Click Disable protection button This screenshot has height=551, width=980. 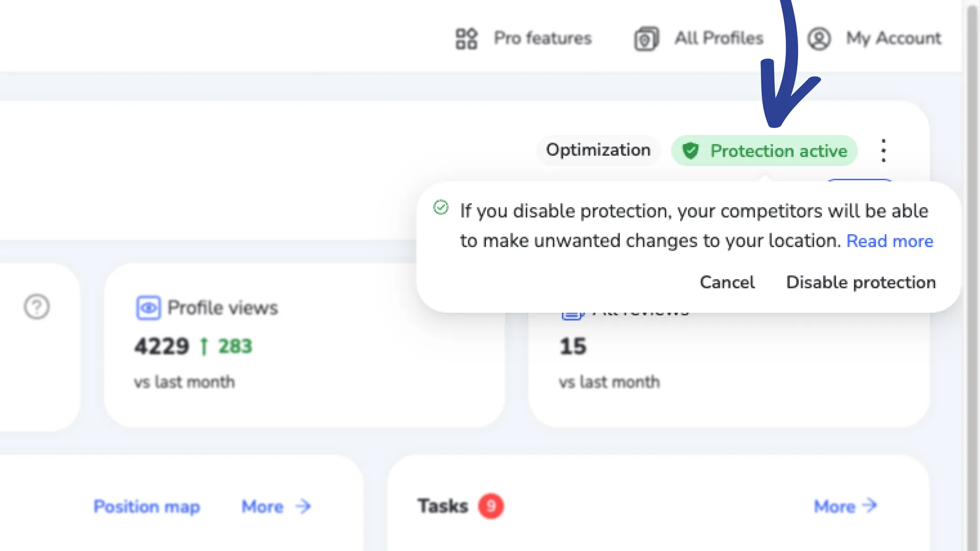point(860,282)
